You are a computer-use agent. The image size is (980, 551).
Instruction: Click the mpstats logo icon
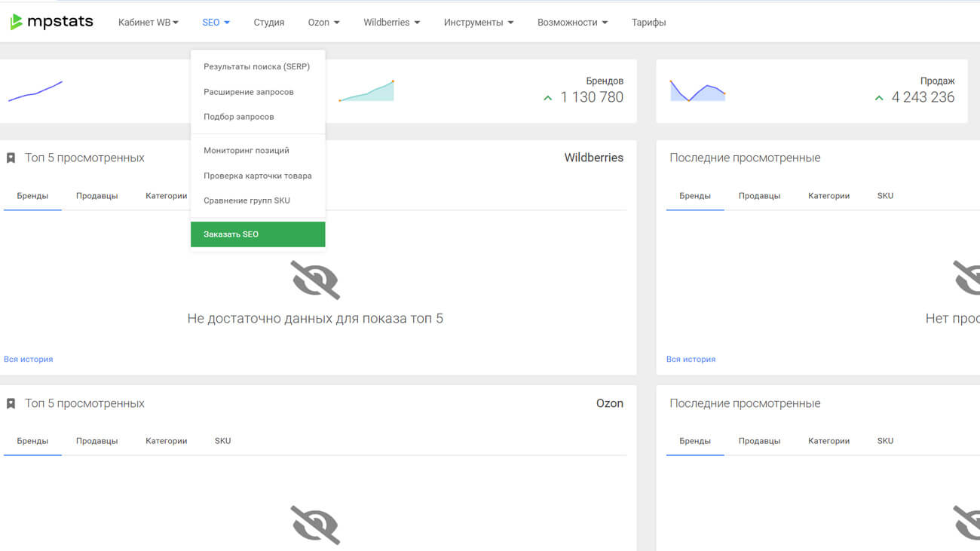[16, 23]
